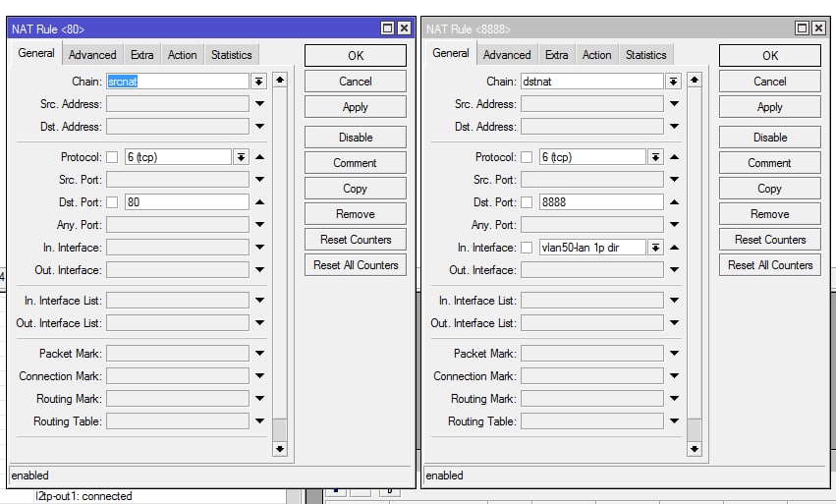Remove the NAT Rule <80>
This screenshot has width=836, height=504.
[356, 214]
